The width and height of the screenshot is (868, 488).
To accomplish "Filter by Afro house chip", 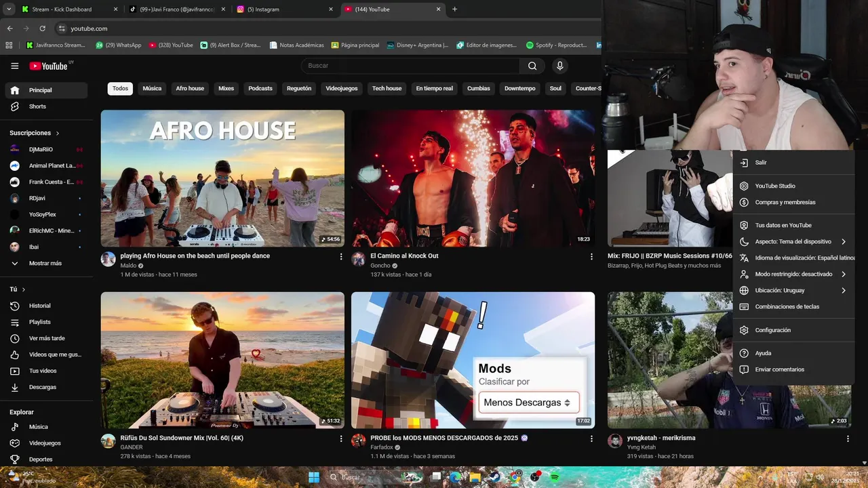I will pyautogui.click(x=190, y=89).
